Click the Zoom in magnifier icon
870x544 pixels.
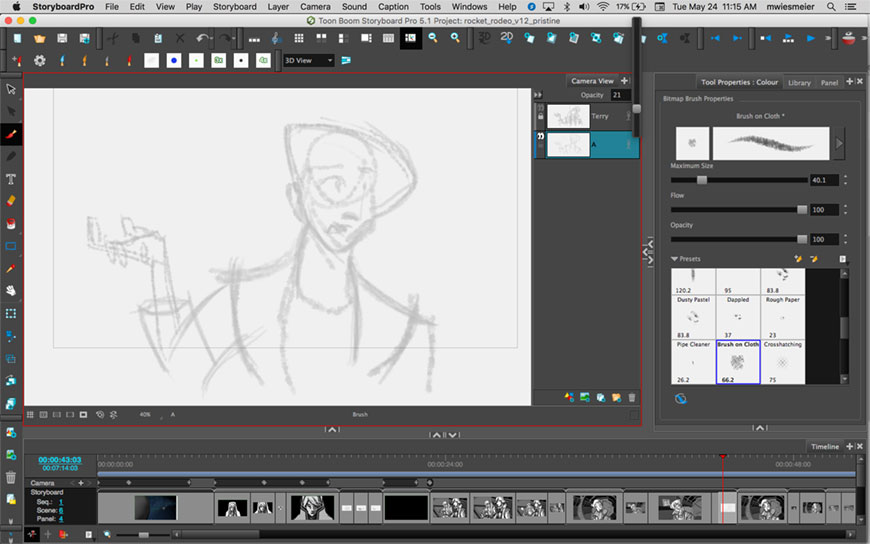coord(455,38)
